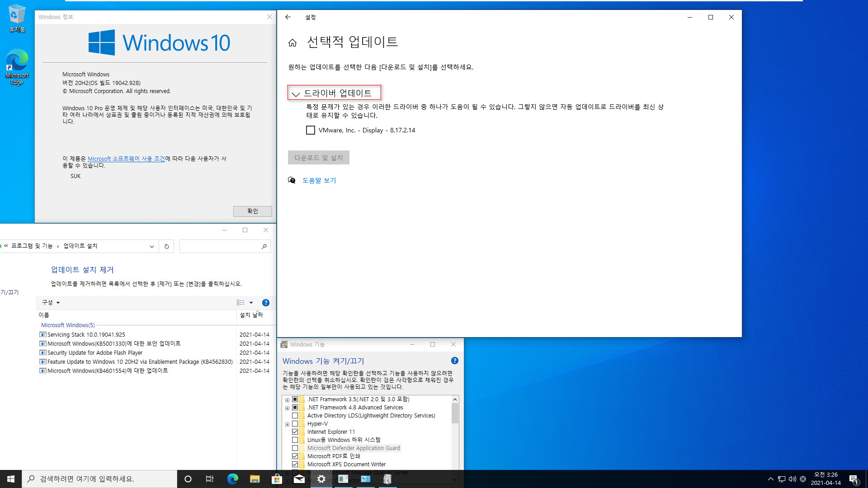Open the taskbar clock and date

click(826, 479)
